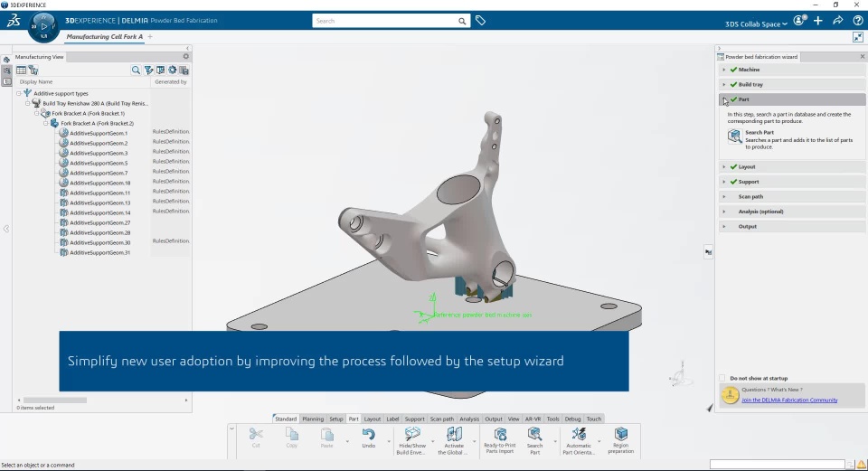Click the Generated by column header

[171, 82]
